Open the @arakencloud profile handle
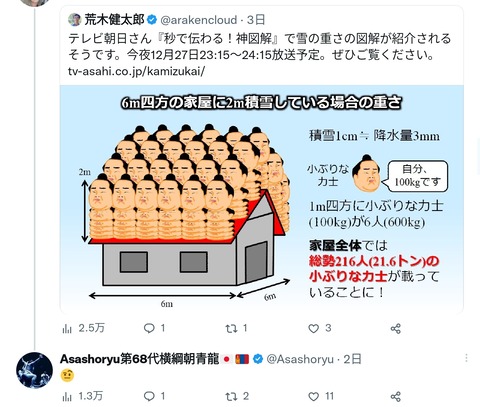 (x=199, y=20)
